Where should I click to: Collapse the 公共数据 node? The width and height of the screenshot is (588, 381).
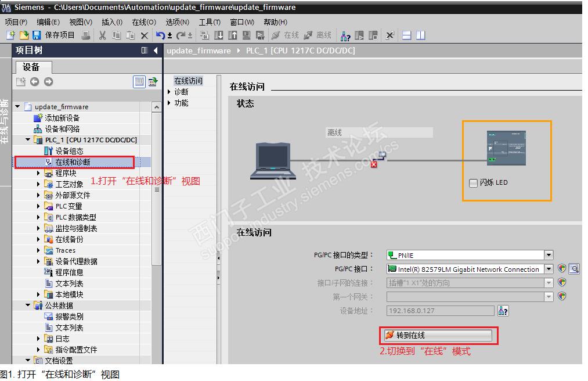(x=28, y=305)
